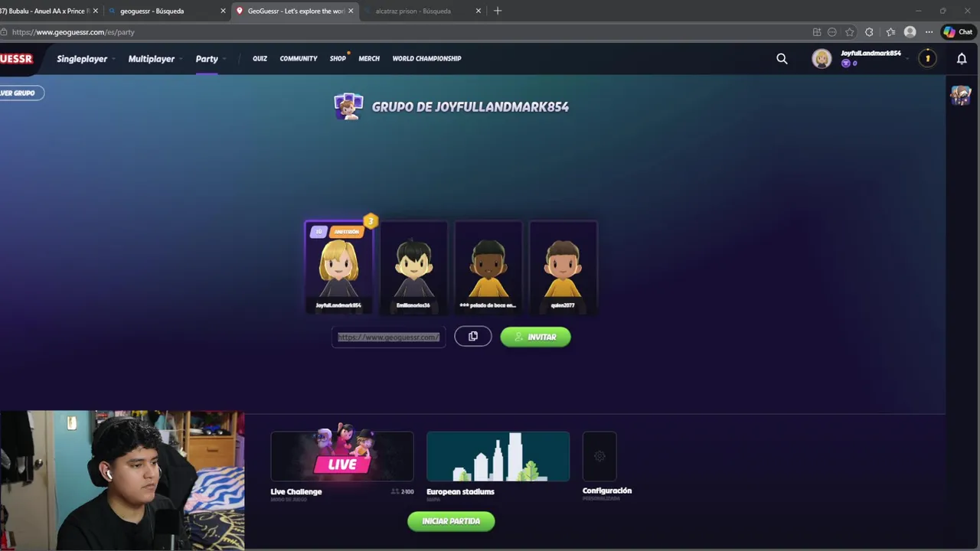
Task: Open the notifications bell
Action: click(x=962, y=58)
